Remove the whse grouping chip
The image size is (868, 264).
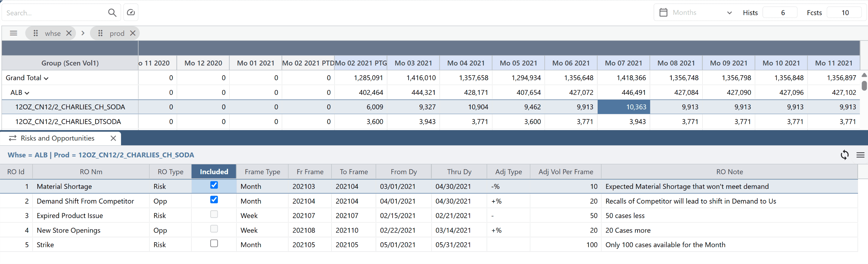pyautogui.click(x=69, y=33)
